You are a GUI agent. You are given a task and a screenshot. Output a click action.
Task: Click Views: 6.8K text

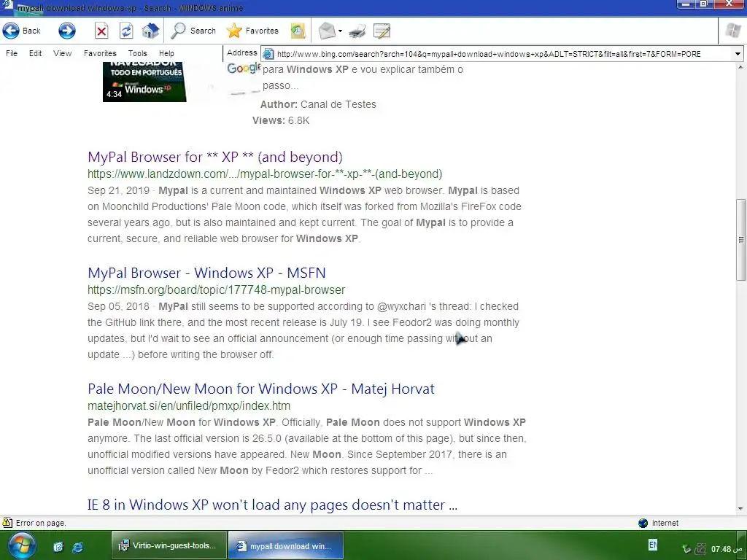pos(281,120)
